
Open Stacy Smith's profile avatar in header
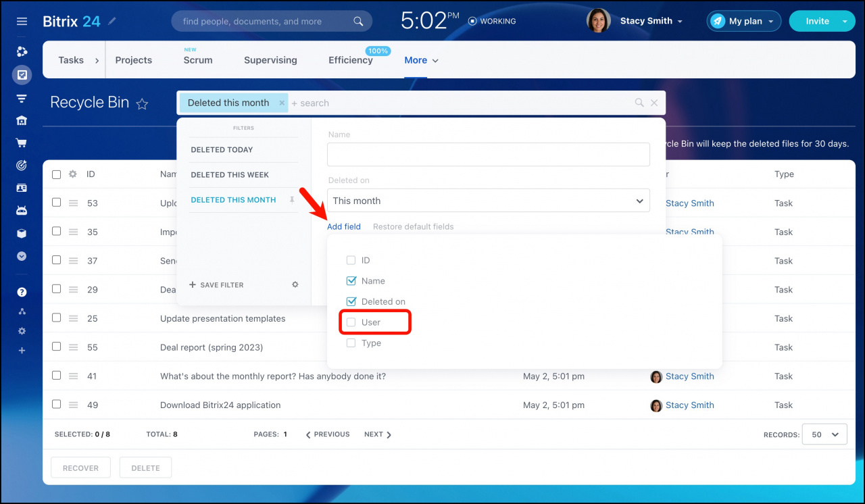coord(599,21)
